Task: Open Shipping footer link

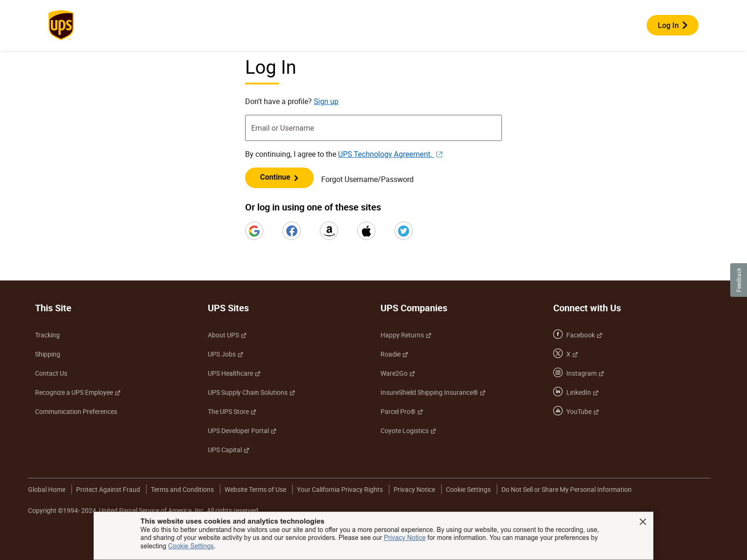Action: coord(48,354)
